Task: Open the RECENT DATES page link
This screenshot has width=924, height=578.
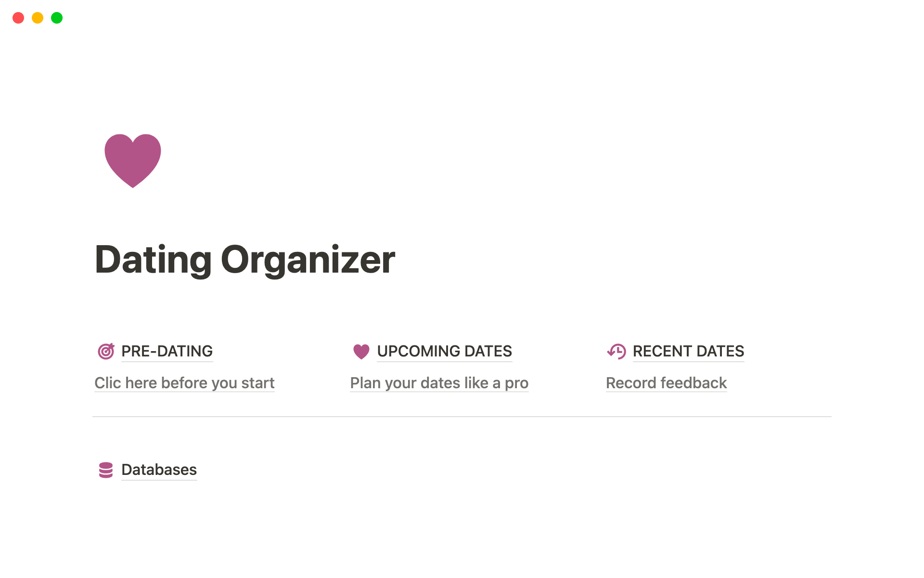Action: 688,351
